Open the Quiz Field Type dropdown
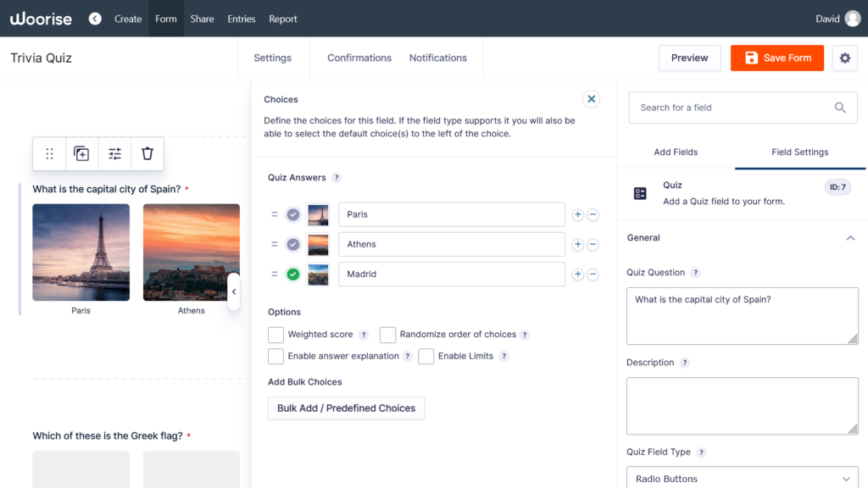This screenshot has width=868, height=488. (x=743, y=479)
